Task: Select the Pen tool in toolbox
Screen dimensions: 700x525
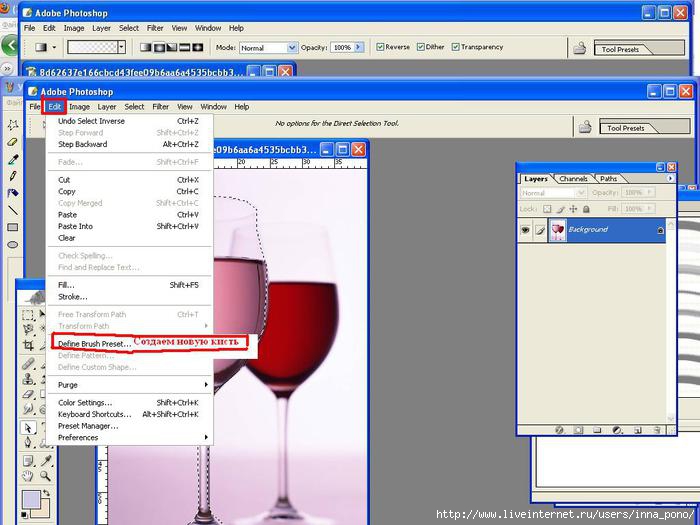Action: click(x=28, y=442)
